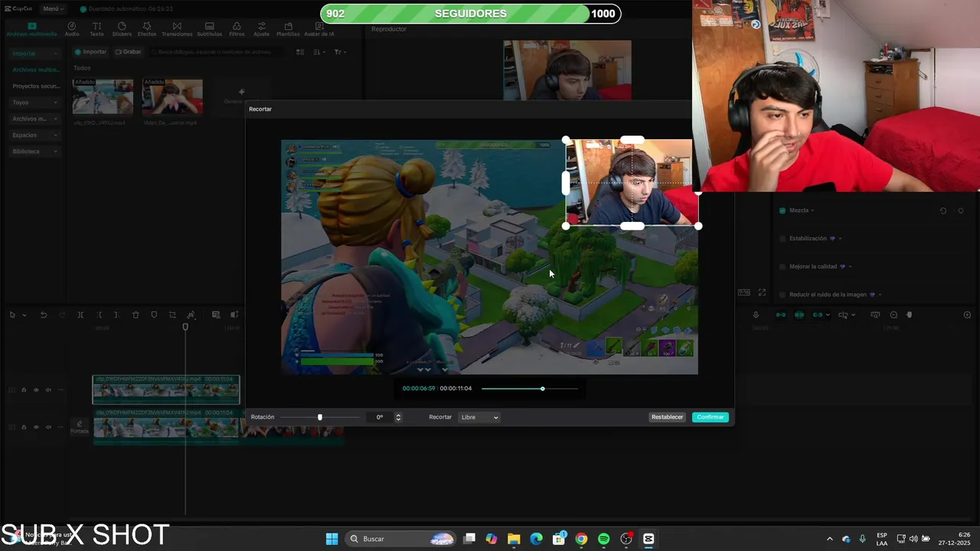Expand the Mezcla section arrow

(x=812, y=210)
